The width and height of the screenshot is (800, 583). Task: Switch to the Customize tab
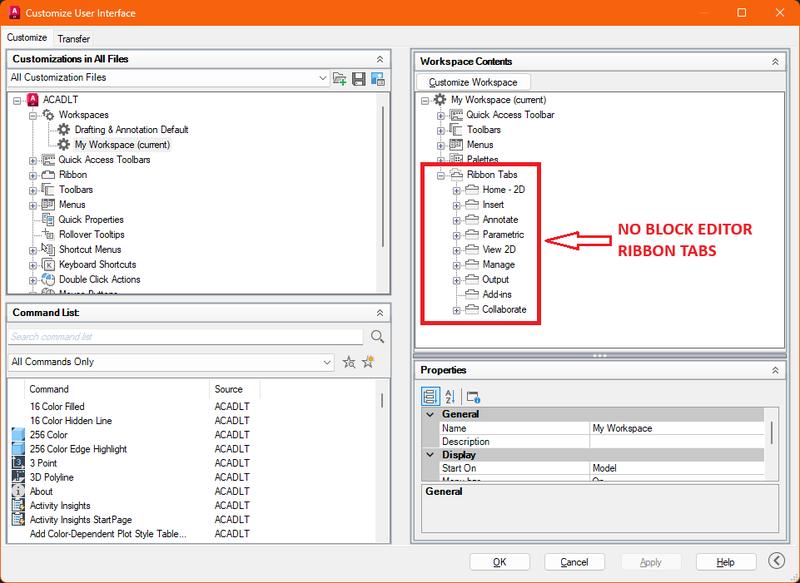[27, 38]
